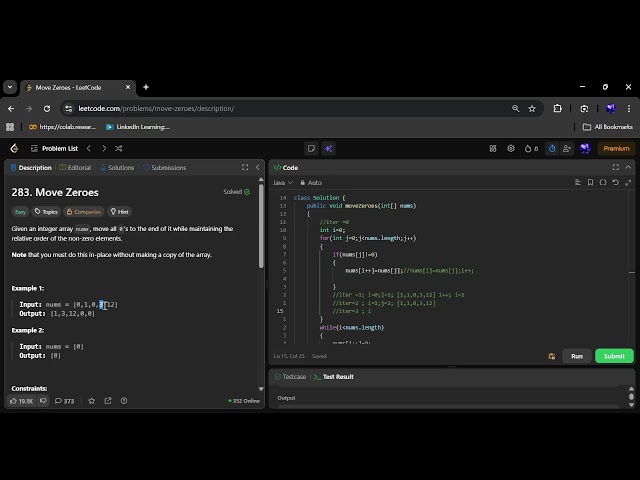Switch to the Editorial tab

(x=76, y=168)
